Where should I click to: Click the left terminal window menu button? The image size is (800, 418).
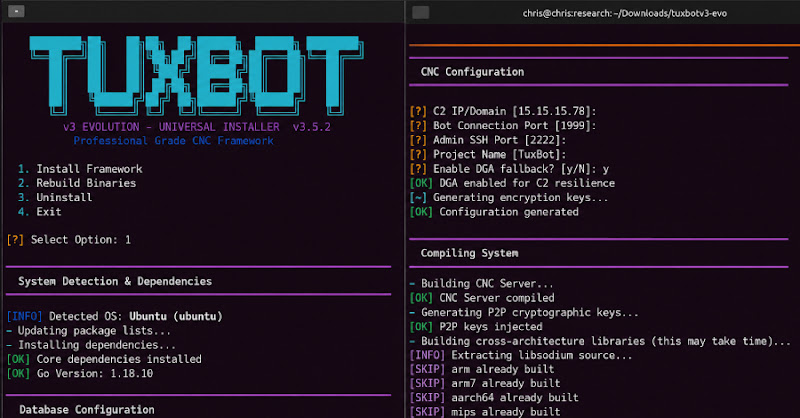pos(16,11)
